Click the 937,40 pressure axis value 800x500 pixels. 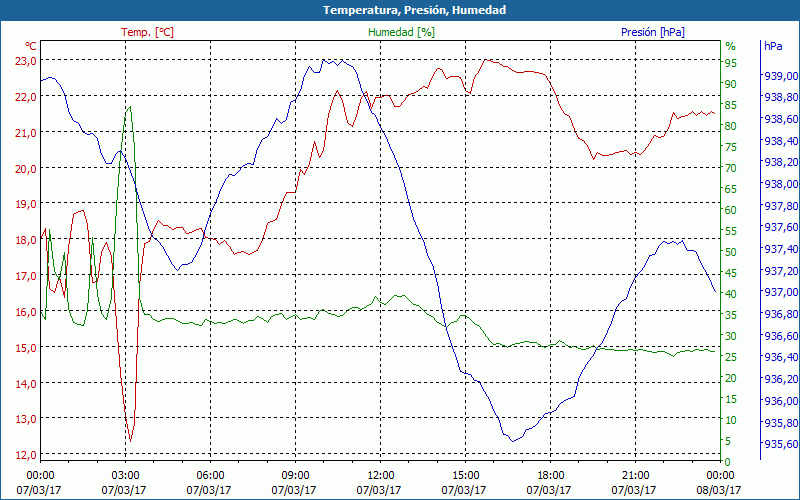781,248
